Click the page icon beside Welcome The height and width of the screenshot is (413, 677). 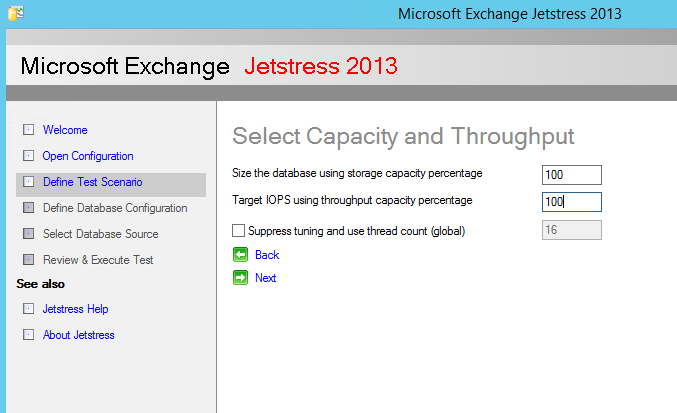[x=28, y=130]
